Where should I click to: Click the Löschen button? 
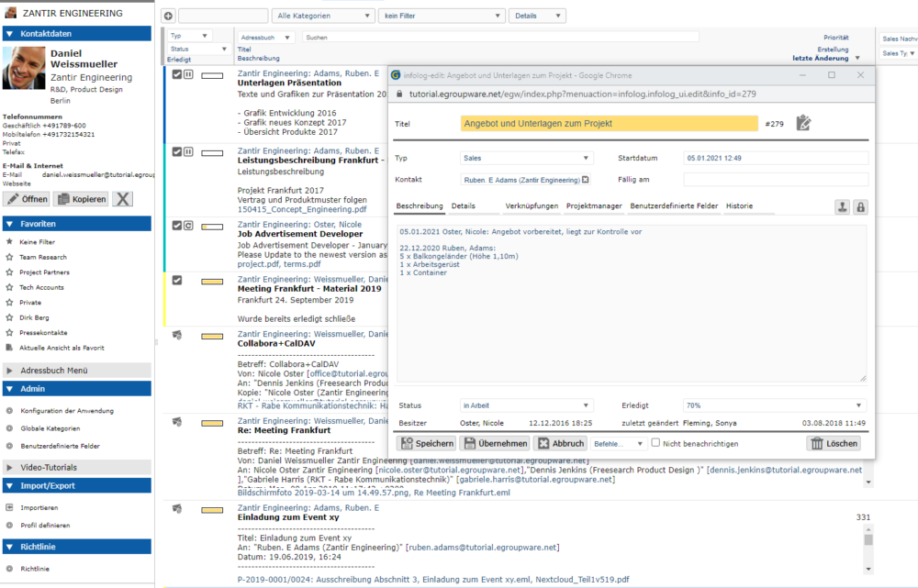(x=834, y=443)
